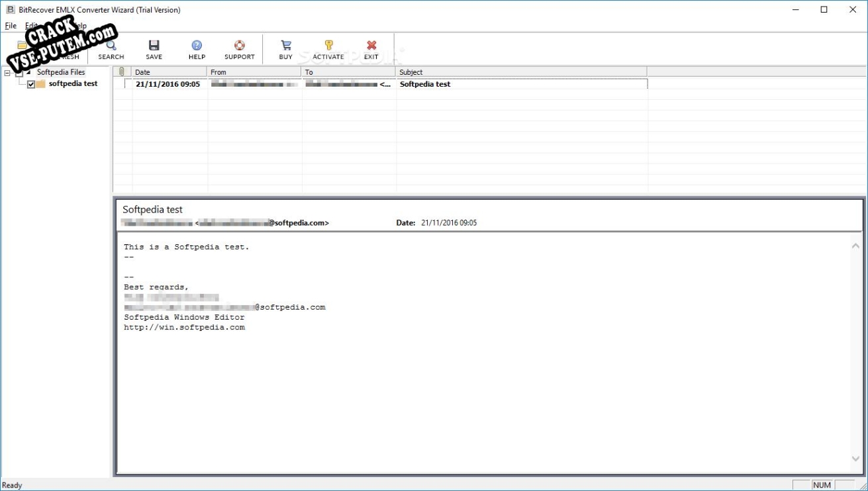868x491 pixels.
Task: Click the BitRecover app icon in title bar
Action: (10, 9)
